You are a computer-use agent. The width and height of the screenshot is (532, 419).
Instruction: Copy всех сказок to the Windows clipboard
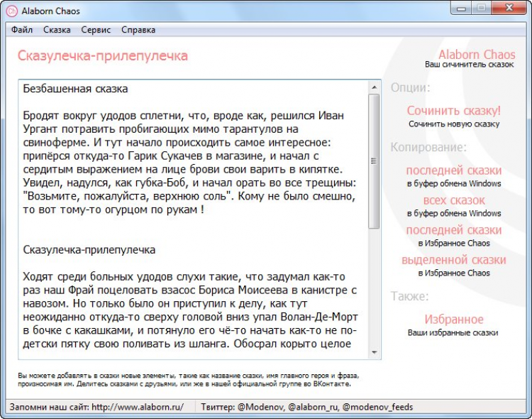(454, 200)
